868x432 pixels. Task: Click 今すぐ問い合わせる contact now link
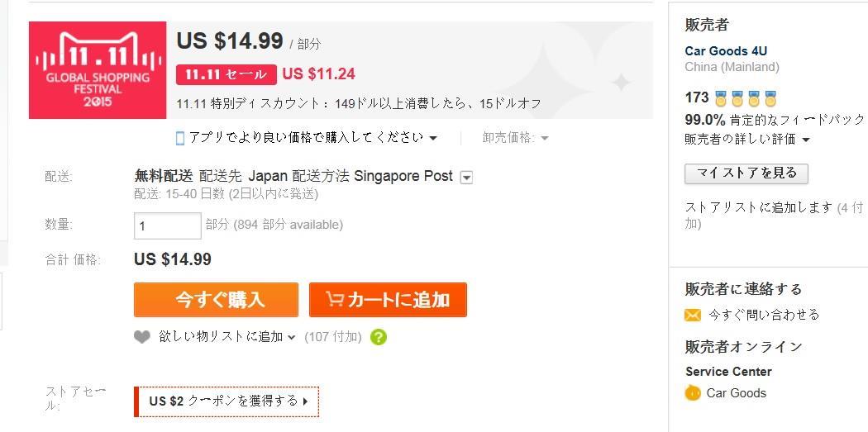[x=763, y=315]
